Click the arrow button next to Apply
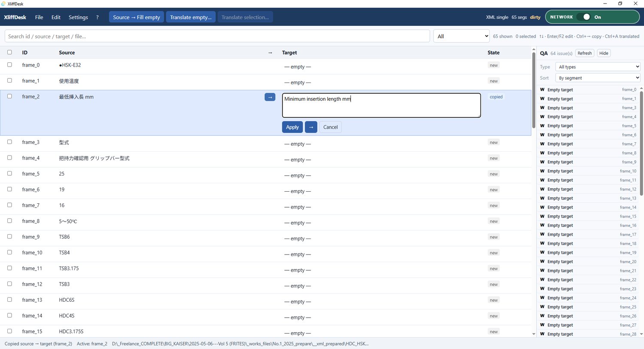 pyautogui.click(x=311, y=127)
